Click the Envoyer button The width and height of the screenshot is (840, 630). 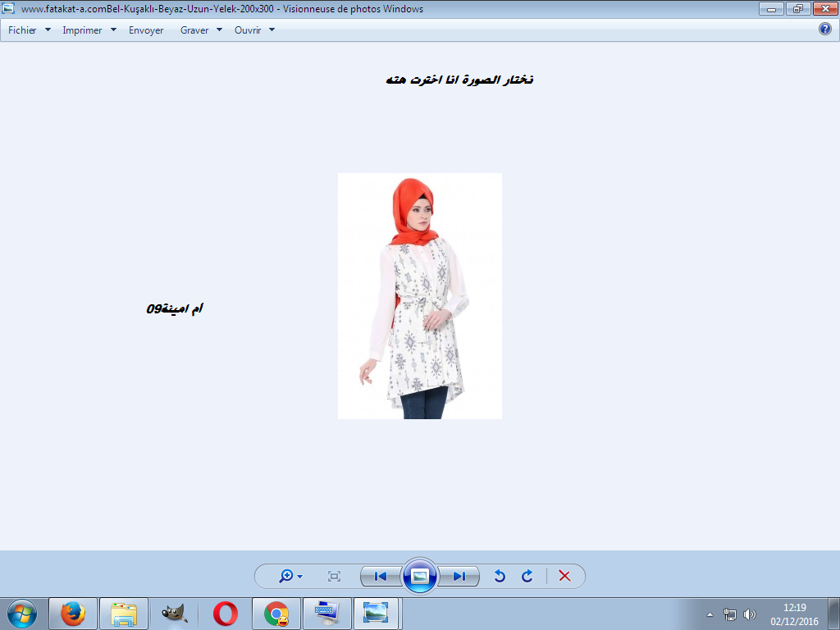click(146, 30)
